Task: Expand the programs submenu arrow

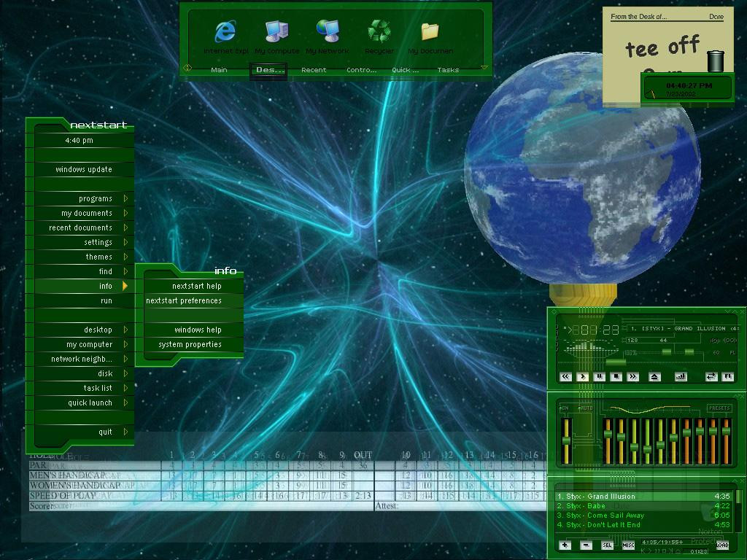Action: click(x=125, y=198)
